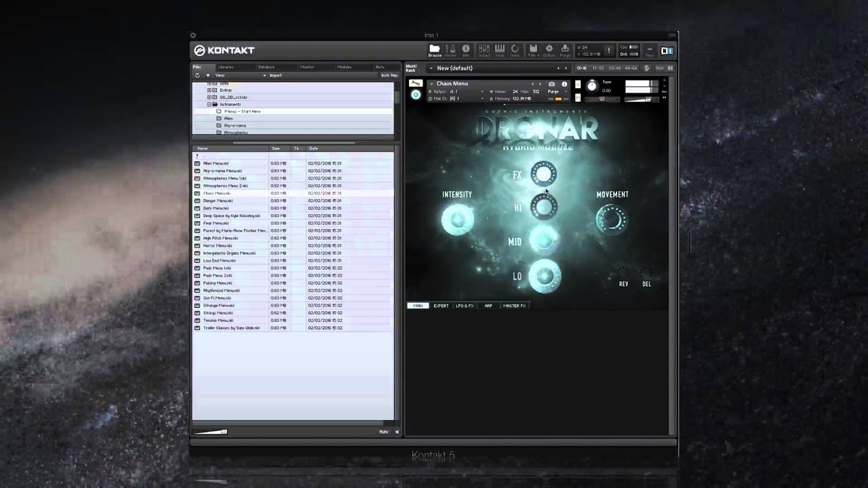Select rack page 17-32

(x=598, y=68)
